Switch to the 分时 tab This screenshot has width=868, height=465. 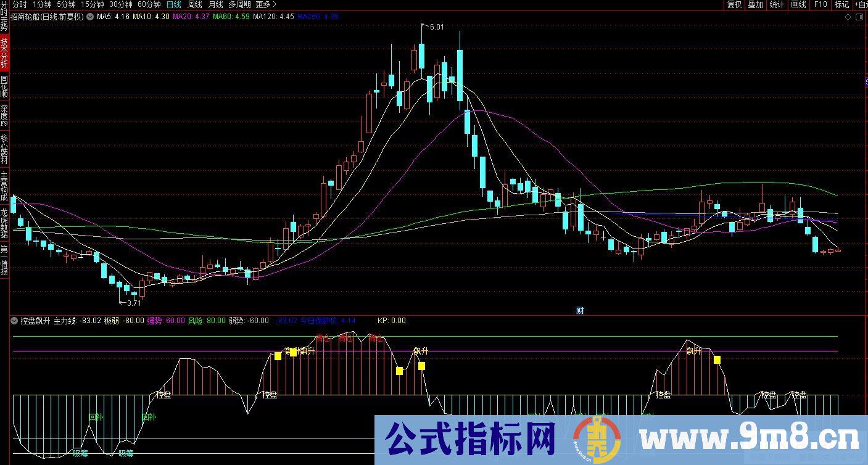click(x=20, y=4)
